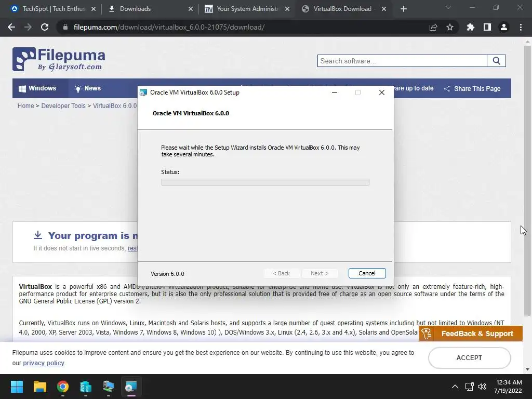
Task: Minimize the VirtualBox Setup window
Action: 335,92
